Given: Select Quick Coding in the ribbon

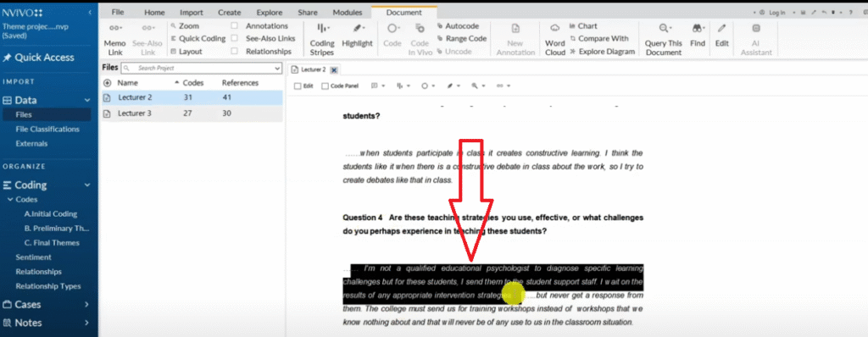Looking at the screenshot, I should 198,39.
